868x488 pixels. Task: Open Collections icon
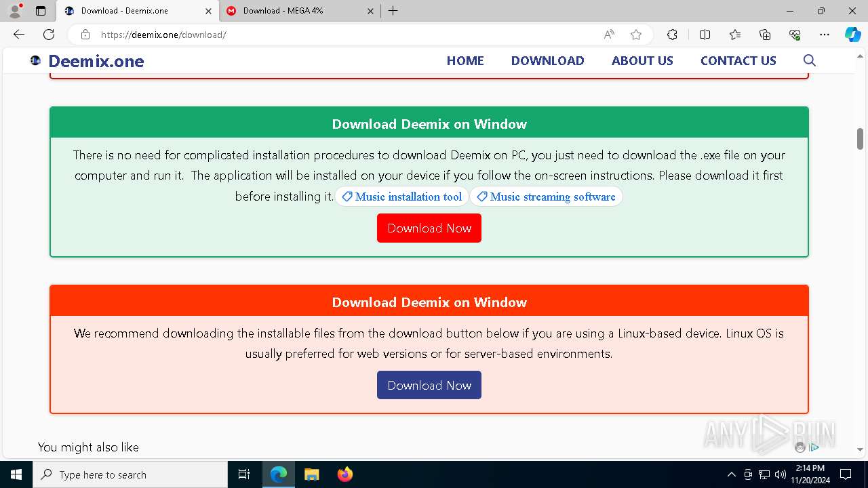coord(765,35)
